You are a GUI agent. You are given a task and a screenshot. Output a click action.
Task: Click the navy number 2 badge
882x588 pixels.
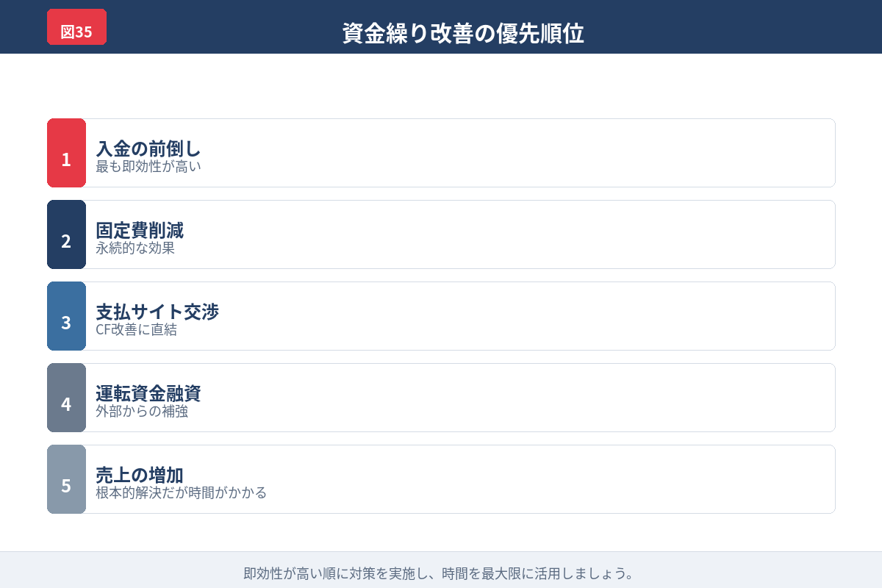coord(66,234)
